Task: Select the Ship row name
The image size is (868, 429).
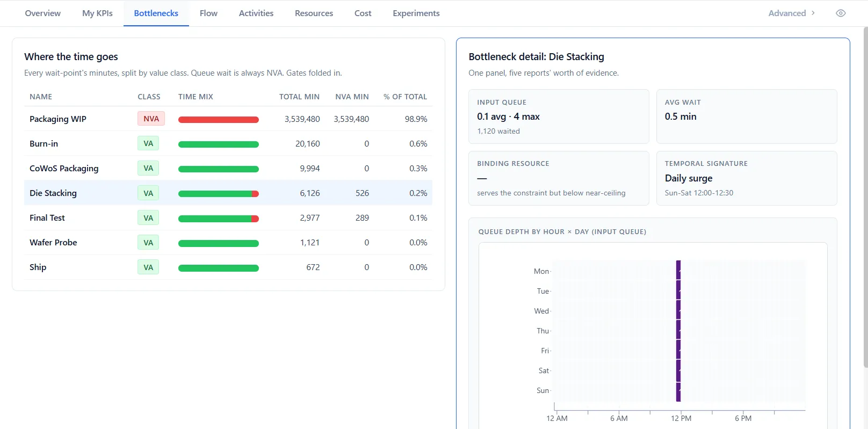Action: (x=38, y=267)
